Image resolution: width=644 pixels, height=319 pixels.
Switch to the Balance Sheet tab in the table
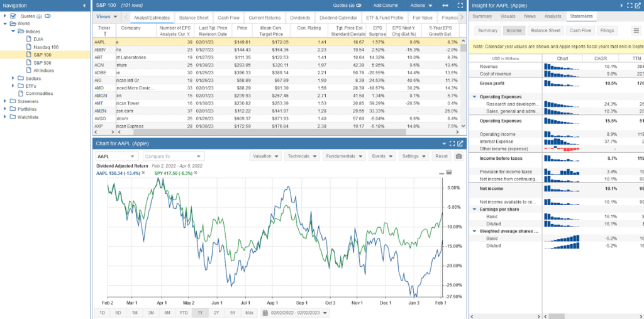(x=194, y=17)
